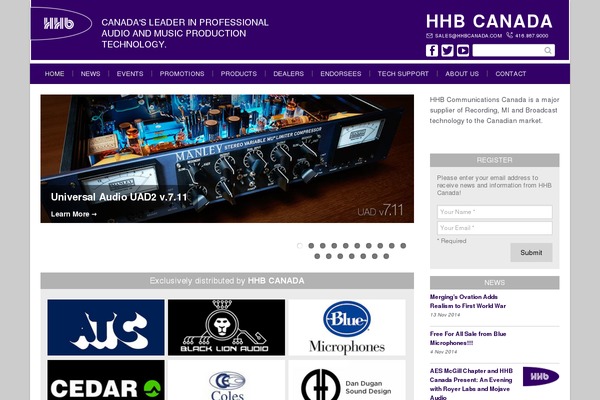This screenshot has width=600, height=400.
Task: Open the HHB Canada YouTube icon
Action: click(463, 51)
